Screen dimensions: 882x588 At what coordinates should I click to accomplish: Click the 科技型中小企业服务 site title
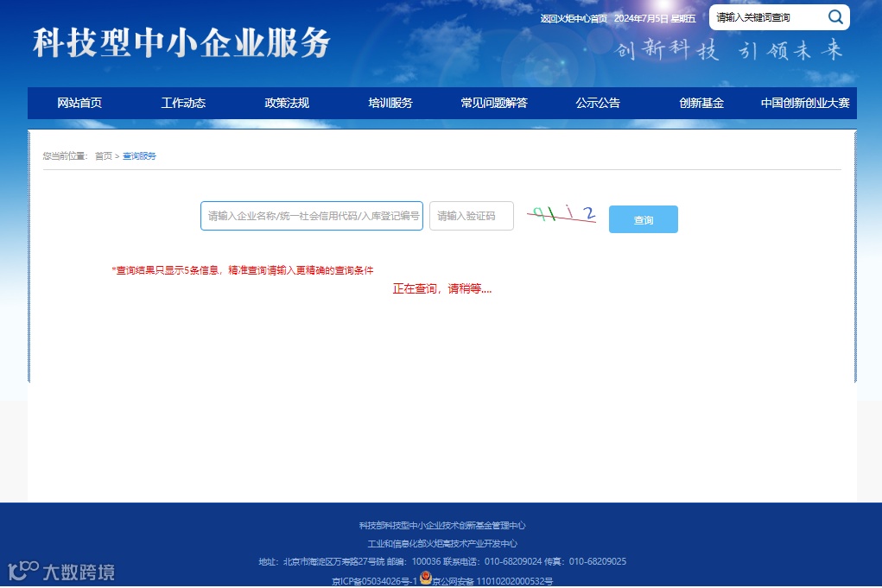pyautogui.click(x=181, y=42)
